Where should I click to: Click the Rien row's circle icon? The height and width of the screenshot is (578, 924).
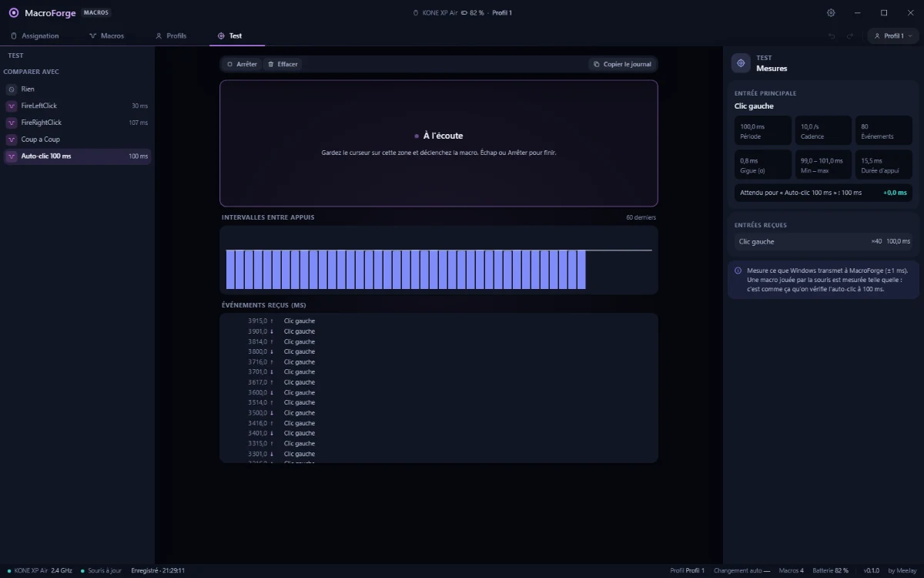(12, 89)
